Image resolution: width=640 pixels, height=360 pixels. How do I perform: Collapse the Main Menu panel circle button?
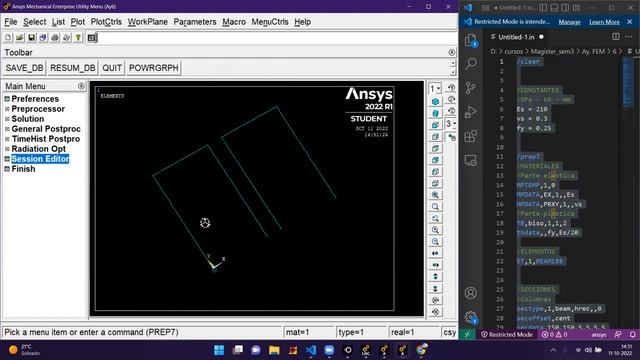tap(81, 86)
